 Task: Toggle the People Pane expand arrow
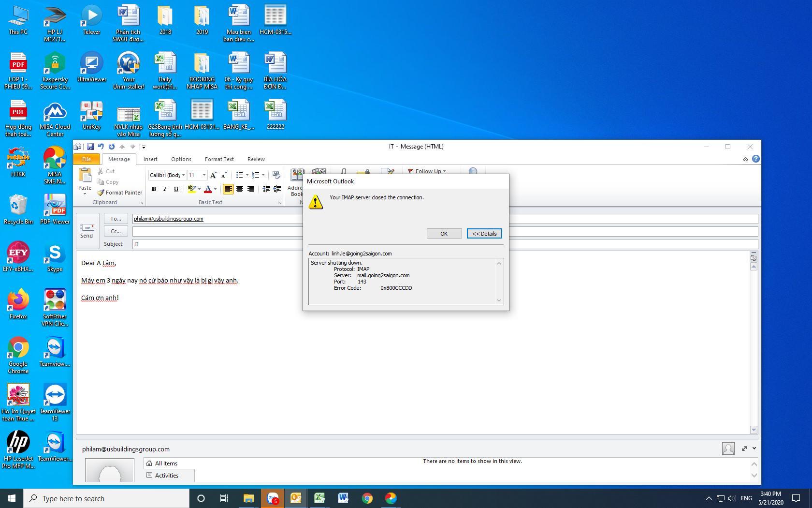click(x=754, y=448)
